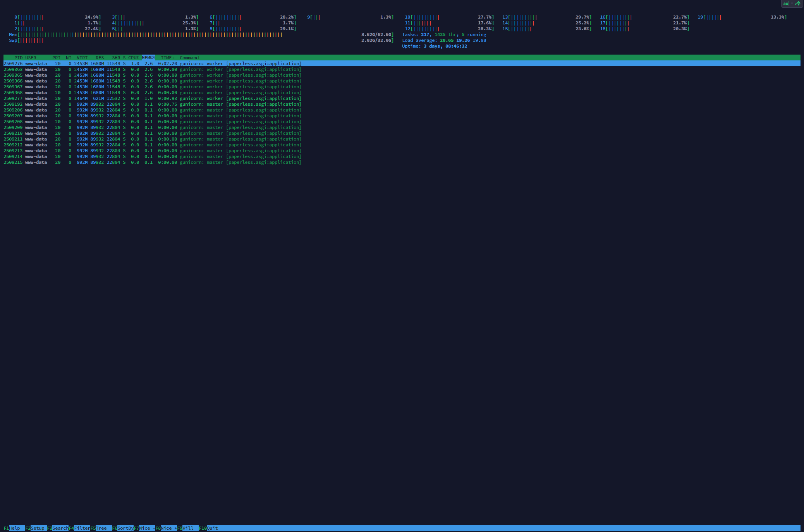This screenshot has height=532, width=804.
Task: Click the text input field showing 'au'
Action: pos(787,3)
